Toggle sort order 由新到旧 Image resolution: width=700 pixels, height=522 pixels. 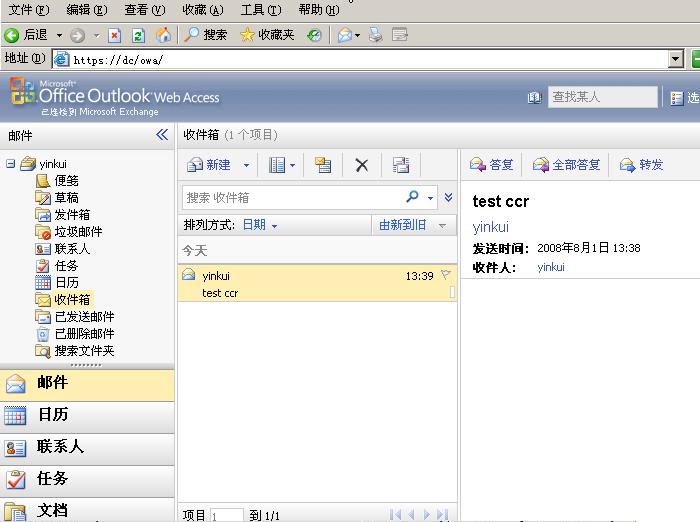[412, 225]
